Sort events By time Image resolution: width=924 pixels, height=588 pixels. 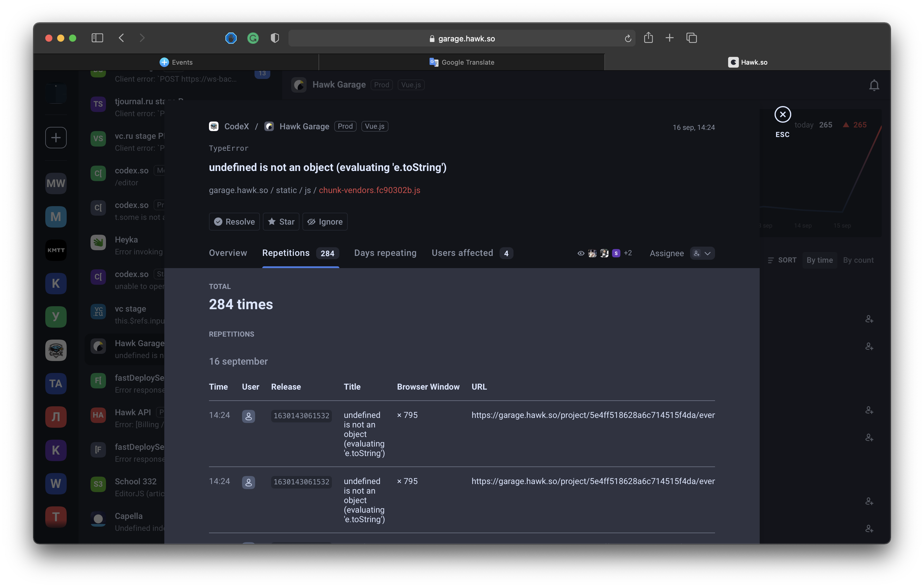tap(819, 260)
